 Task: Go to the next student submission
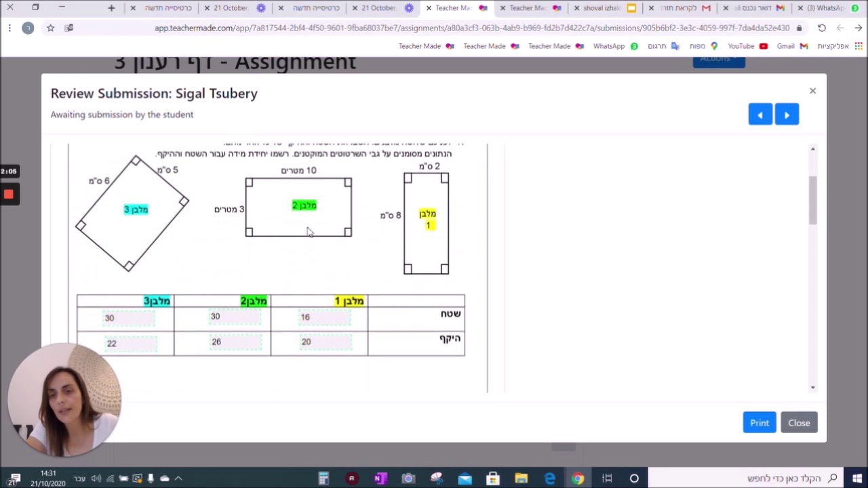point(787,115)
